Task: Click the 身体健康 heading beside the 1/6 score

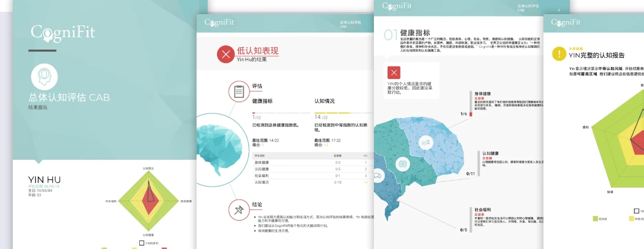Action: pyautogui.click(x=481, y=93)
